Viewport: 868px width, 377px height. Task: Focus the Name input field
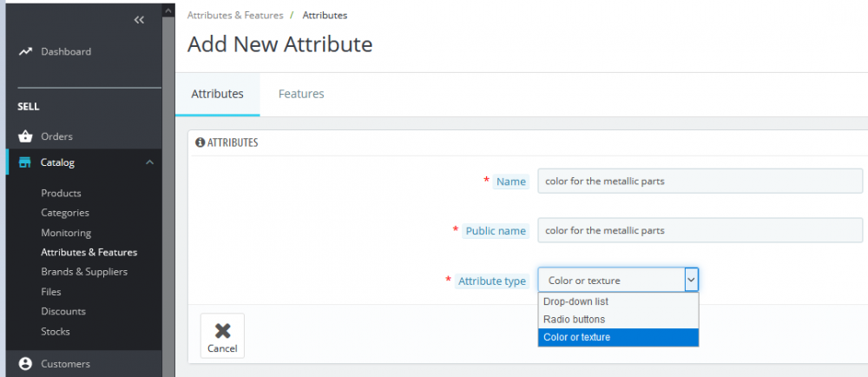(x=700, y=181)
